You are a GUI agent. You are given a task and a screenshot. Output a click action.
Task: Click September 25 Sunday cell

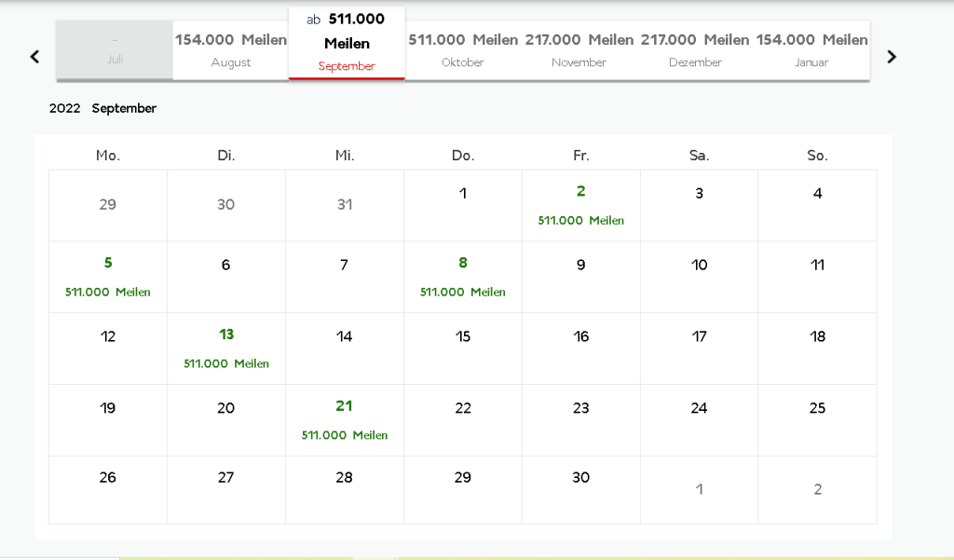click(817, 420)
